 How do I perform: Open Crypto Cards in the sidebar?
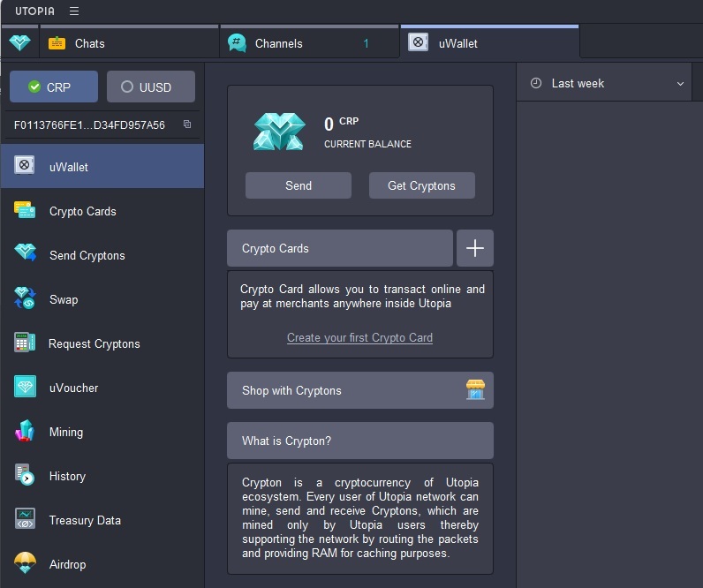click(x=102, y=211)
